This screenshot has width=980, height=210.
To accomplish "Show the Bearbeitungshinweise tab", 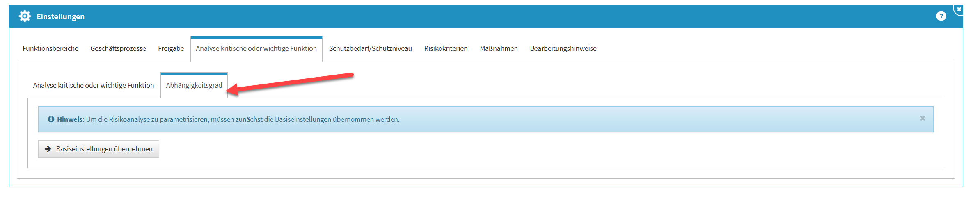I will 563,48.
